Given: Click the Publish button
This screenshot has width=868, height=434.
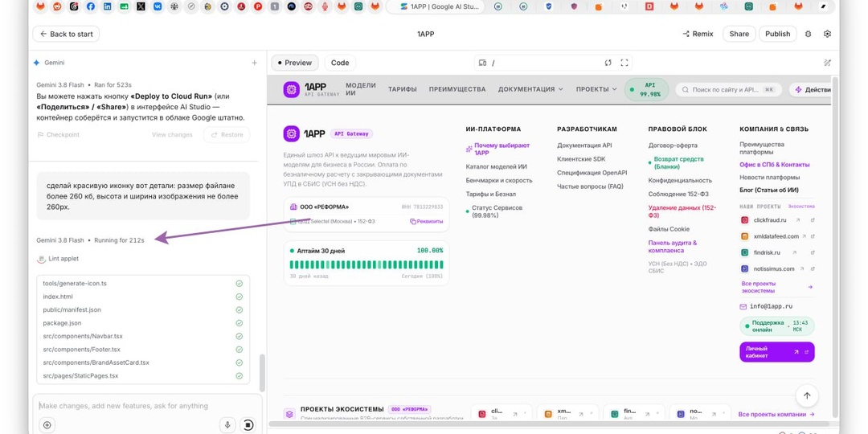Looking at the screenshot, I should [778, 34].
